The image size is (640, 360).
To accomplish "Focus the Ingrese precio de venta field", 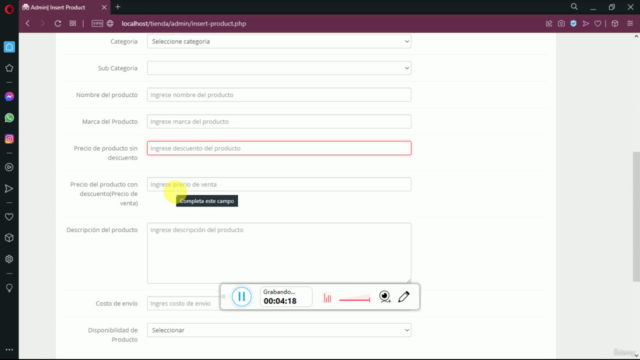I will pyautogui.click(x=279, y=184).
